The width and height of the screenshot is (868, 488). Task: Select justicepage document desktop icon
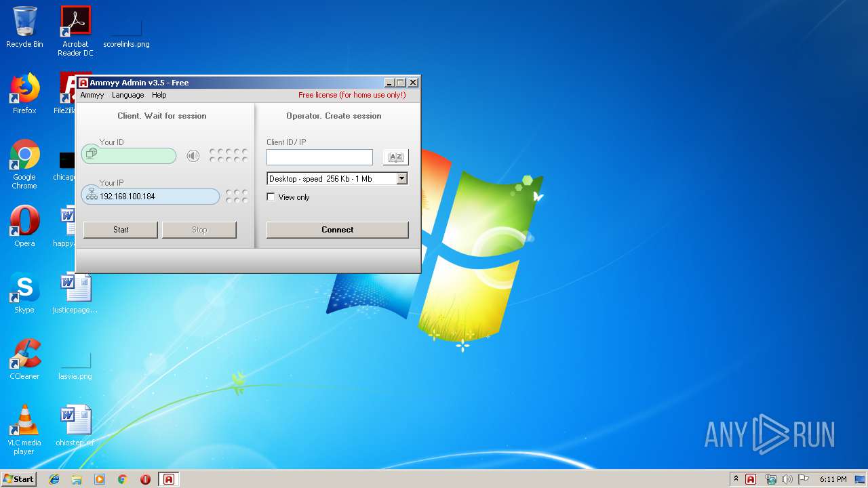pos(75,293)
